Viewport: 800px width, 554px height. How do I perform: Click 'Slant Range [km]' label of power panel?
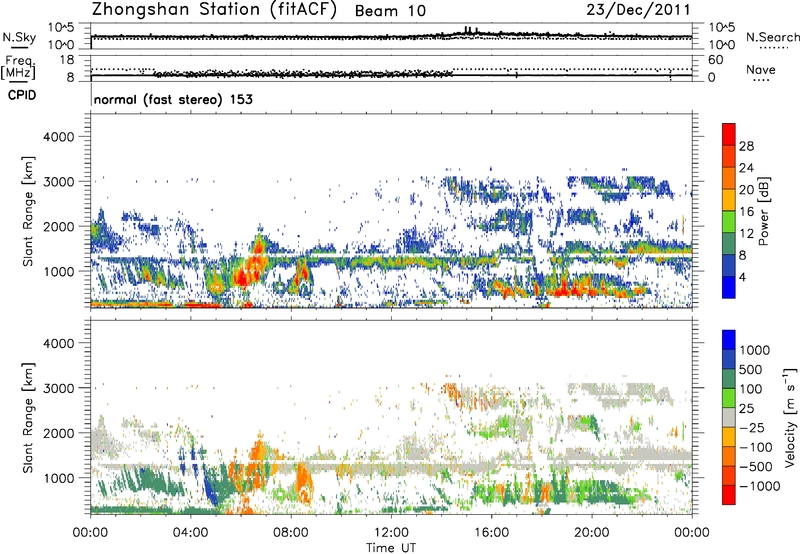[x=28, y=211]
